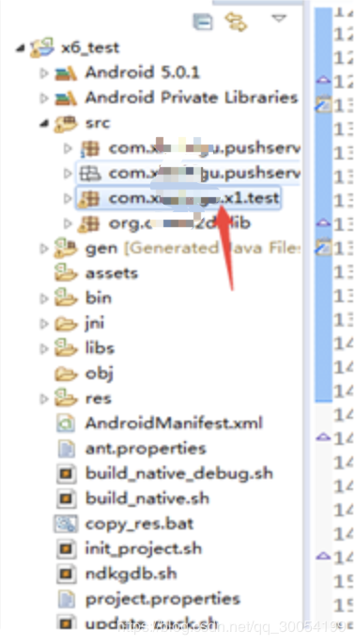355x644 pixels.
Task: Collapse the src folder arrow
Action: tap(44, 123)
